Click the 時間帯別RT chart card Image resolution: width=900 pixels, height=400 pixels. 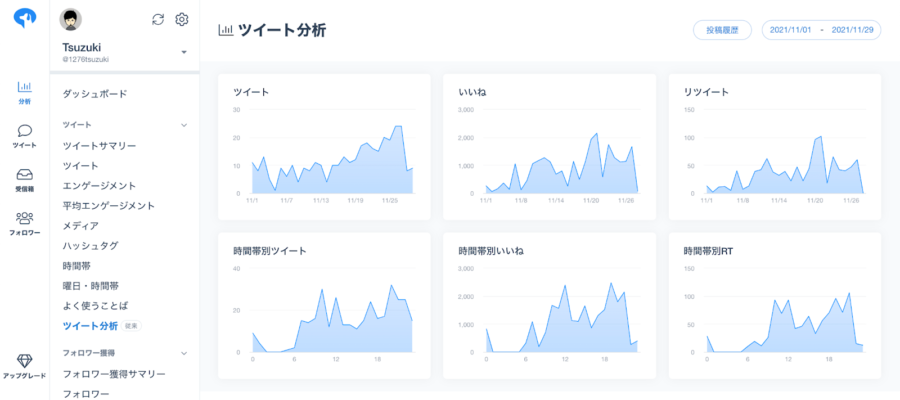coord(775,306)
